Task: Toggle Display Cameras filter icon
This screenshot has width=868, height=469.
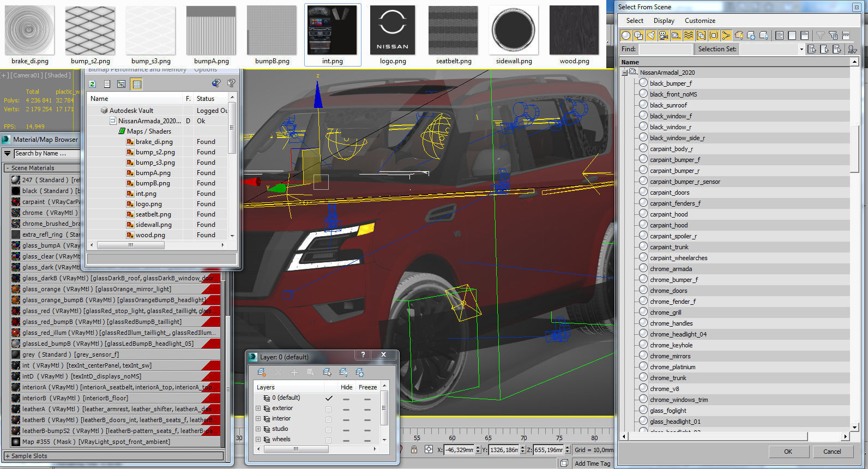Action: (664, 35)
